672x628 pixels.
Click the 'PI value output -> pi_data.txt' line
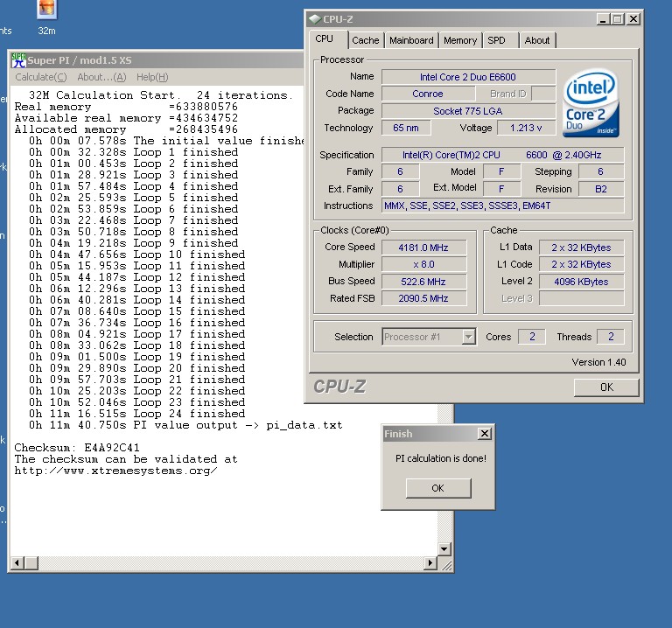pyautogui.click(x=185, y=425)
